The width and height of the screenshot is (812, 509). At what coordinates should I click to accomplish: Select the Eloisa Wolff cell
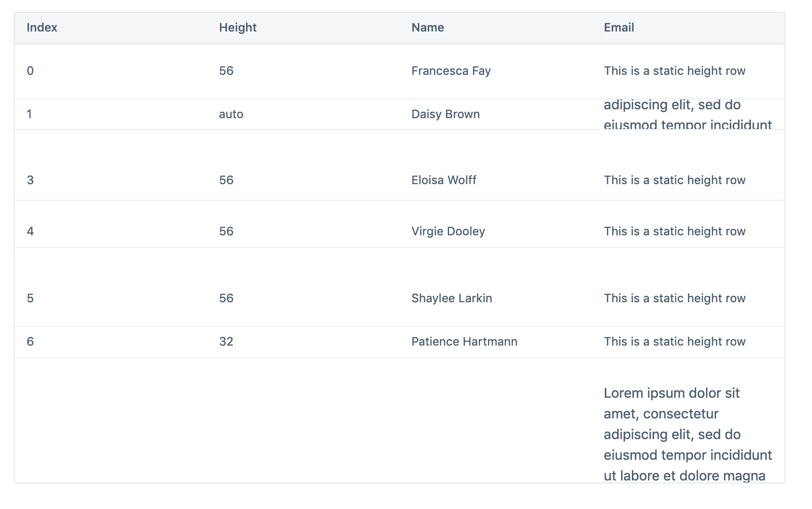pyautogui.click(x=443, y=180)
